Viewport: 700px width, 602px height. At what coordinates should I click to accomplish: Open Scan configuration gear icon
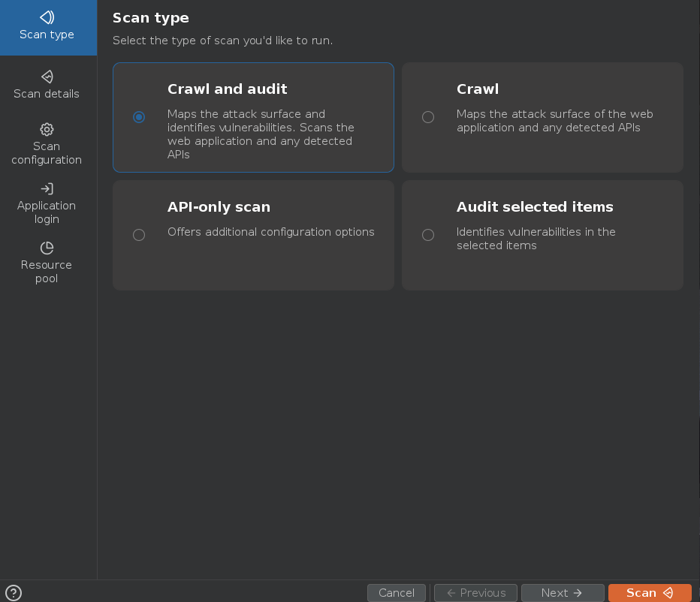point(47,129)
